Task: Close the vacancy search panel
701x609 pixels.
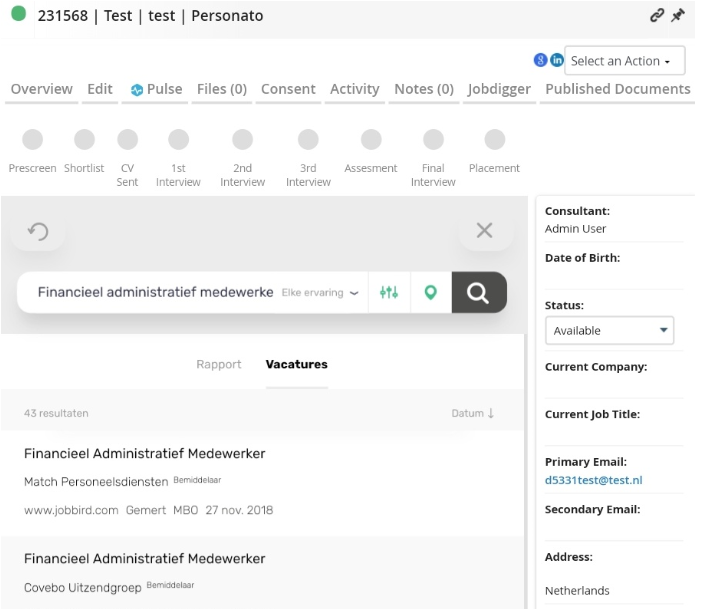Action: 485,231
